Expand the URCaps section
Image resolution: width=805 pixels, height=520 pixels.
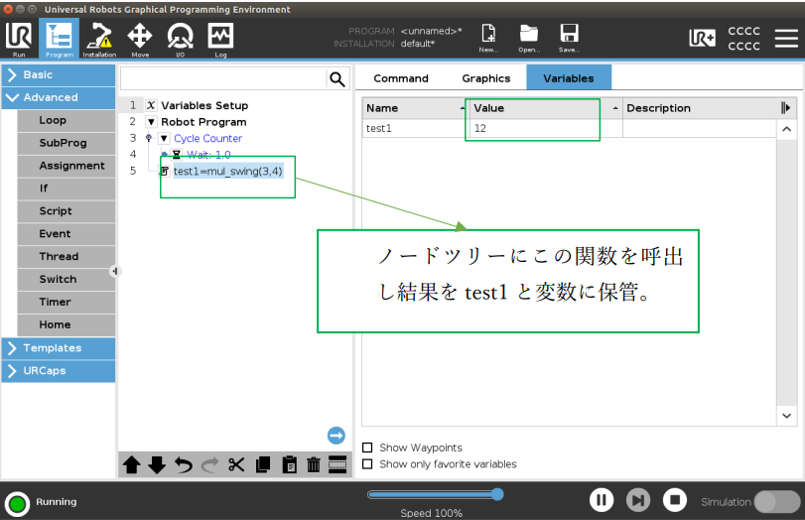pyautogui.click(x=59, y=371)
